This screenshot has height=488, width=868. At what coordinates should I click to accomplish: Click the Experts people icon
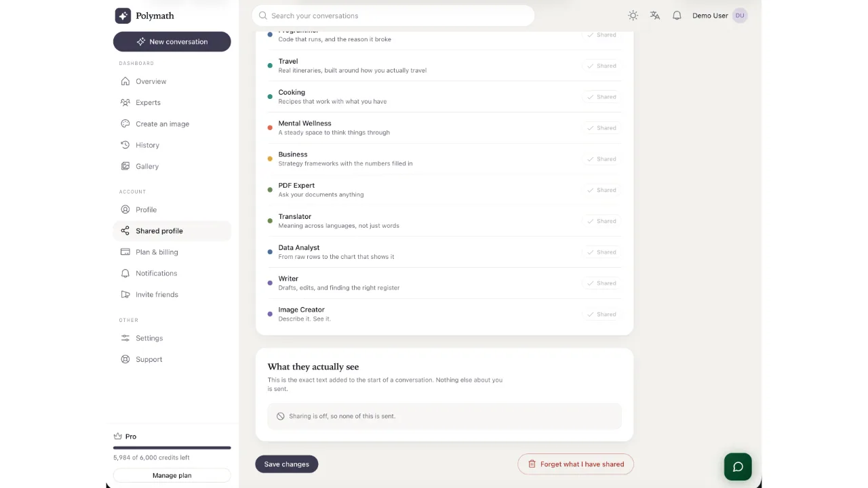pyautogui.click(x=125, y=102)
